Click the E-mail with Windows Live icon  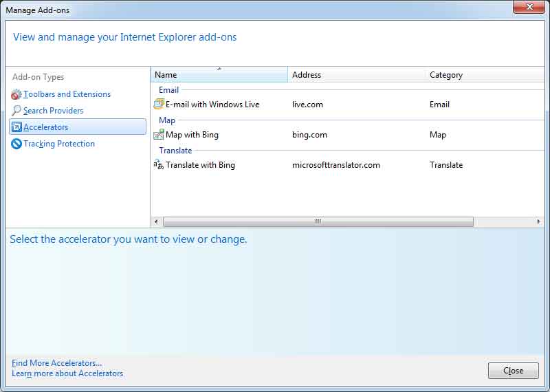(159, 105)
